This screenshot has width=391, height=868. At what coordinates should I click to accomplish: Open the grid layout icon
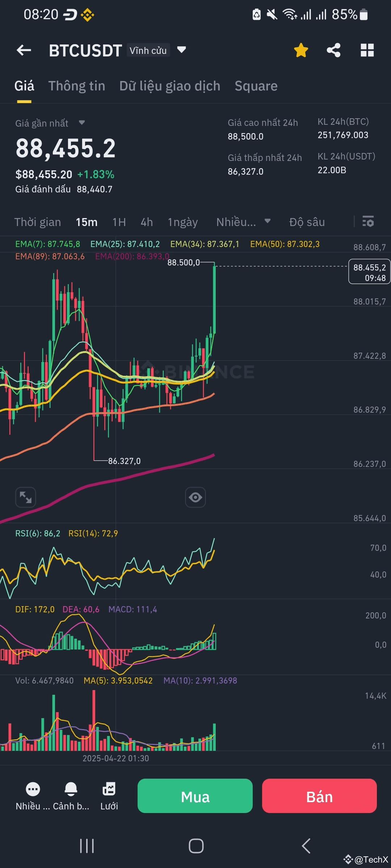[367, 50]
